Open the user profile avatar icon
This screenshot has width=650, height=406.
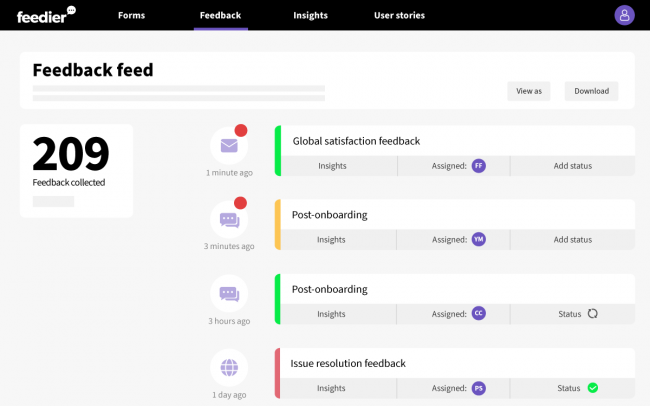pos(624,15)
